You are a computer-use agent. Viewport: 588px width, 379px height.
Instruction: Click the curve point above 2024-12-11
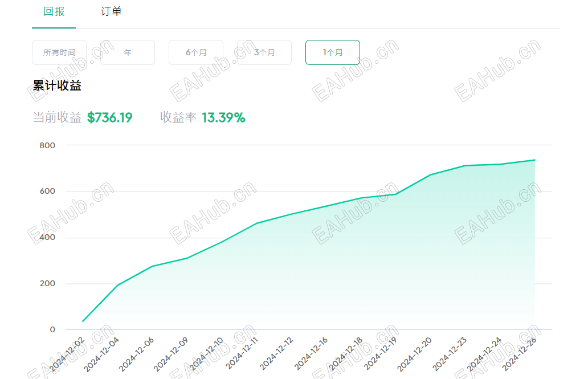click(256, 223)
